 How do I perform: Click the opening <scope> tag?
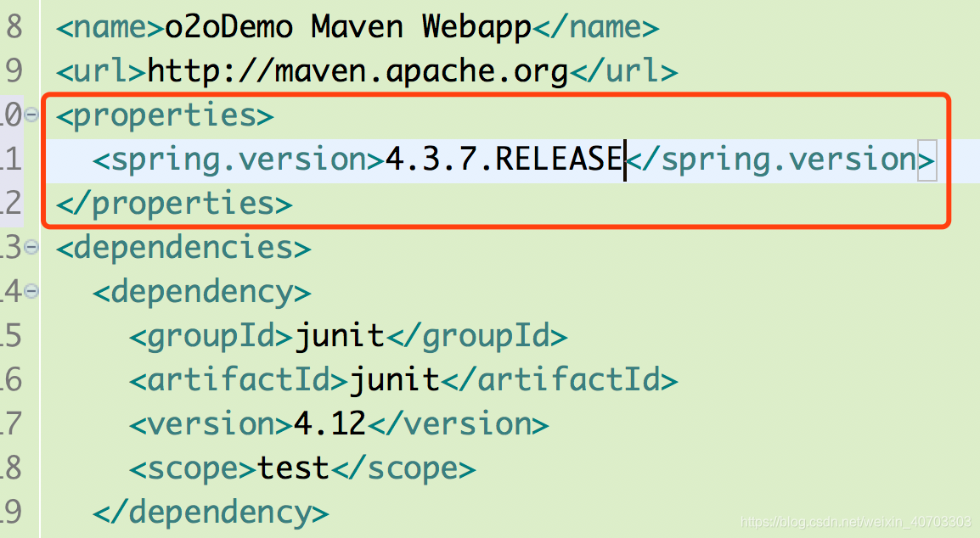click(193, 470)
